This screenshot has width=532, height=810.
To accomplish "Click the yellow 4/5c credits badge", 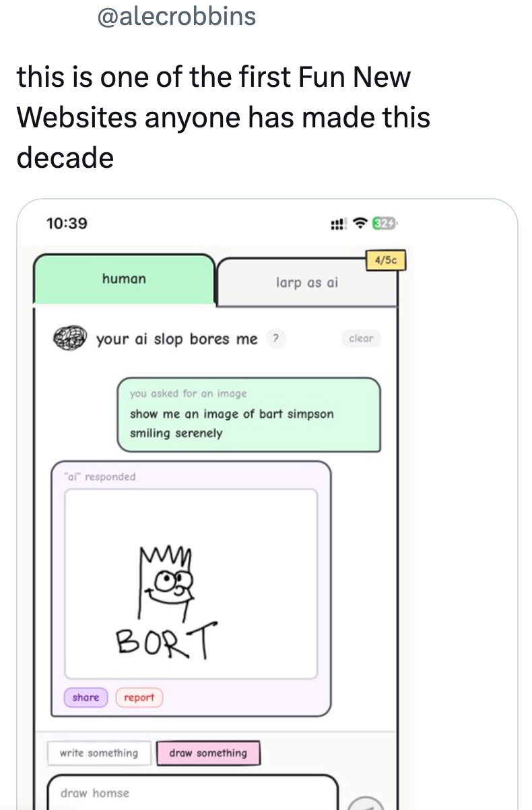I will tap(385, 260).
